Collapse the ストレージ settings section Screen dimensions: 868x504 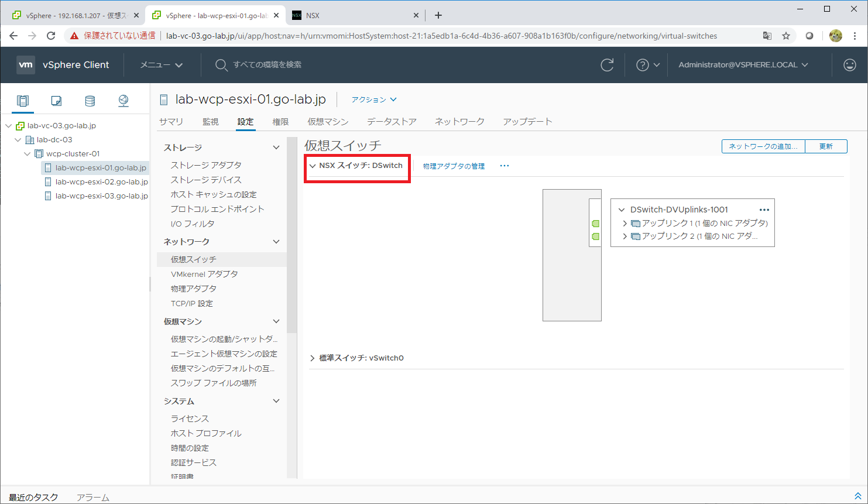[x=276, y=148]
